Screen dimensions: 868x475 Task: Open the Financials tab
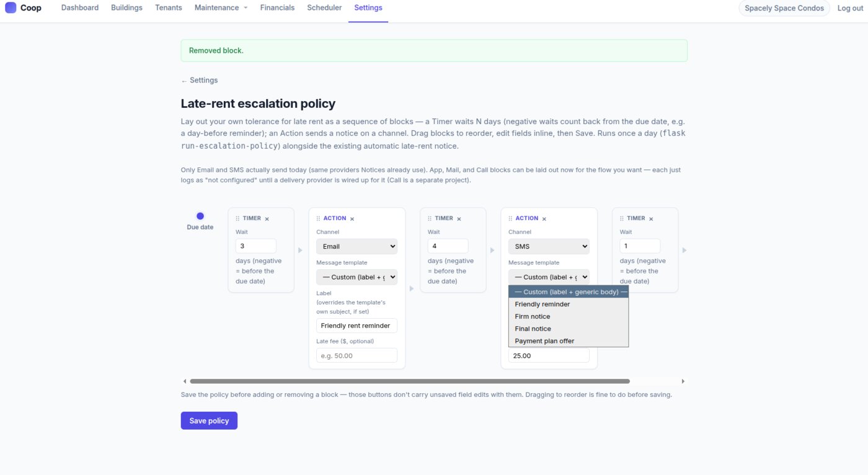277,8
